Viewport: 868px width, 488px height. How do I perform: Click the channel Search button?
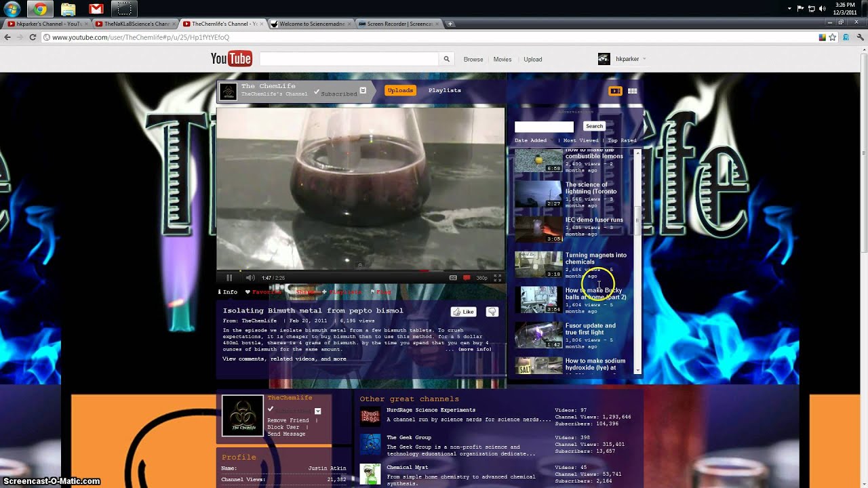[594, 126]
